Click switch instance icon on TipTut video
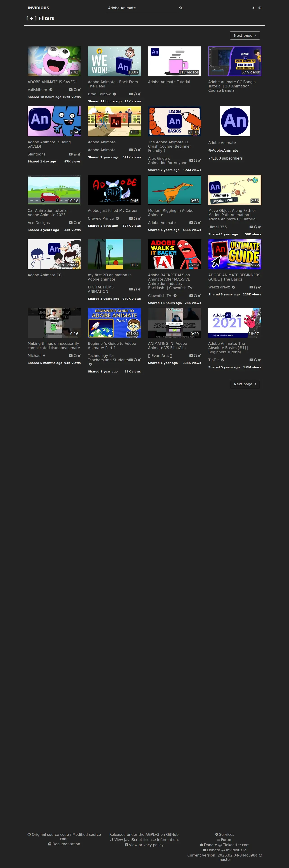Screen dimensions: 289x868 click(260, 360)
